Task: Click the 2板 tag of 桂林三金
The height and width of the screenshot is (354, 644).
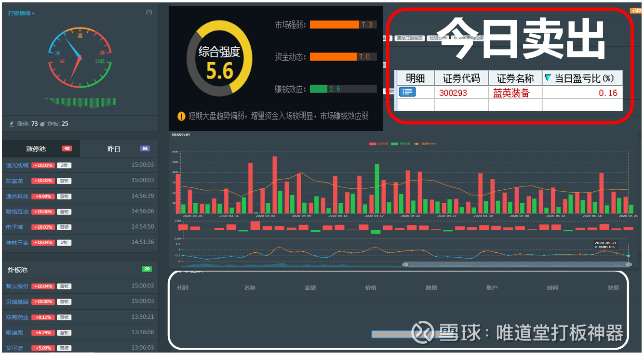Action: point(64,243)
